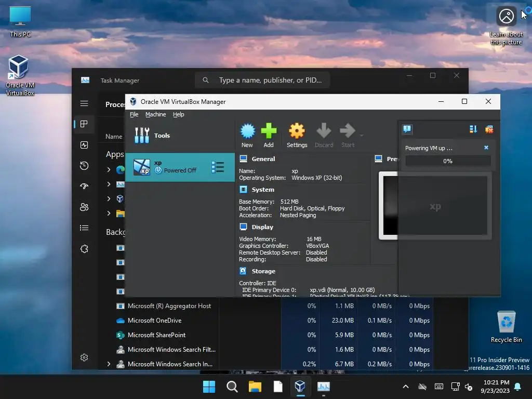Expand the VirtualBox app row in Task Manager
This screenshot has height=399, width=532.
109,198
